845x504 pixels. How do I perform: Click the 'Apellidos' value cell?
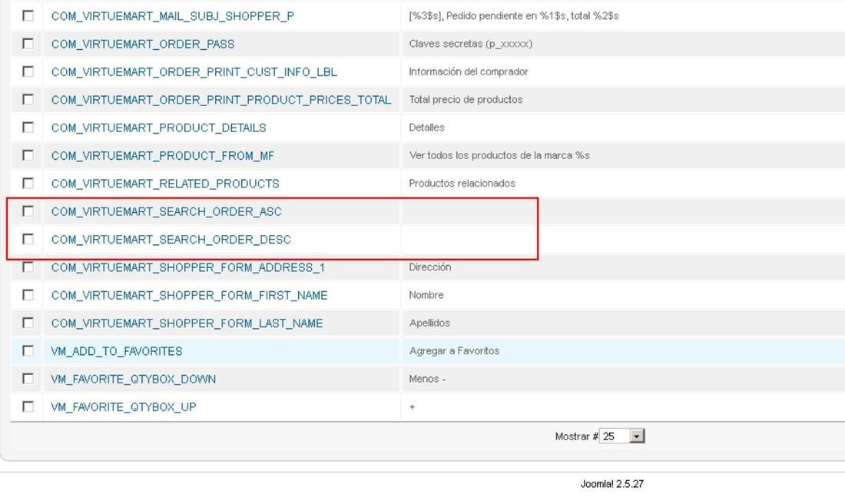point(429,323)
